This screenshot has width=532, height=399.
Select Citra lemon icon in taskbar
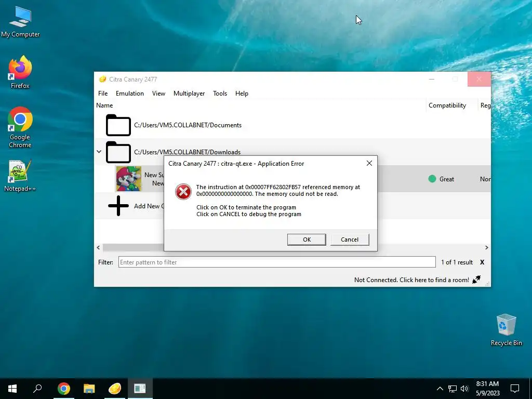(115, 389)
